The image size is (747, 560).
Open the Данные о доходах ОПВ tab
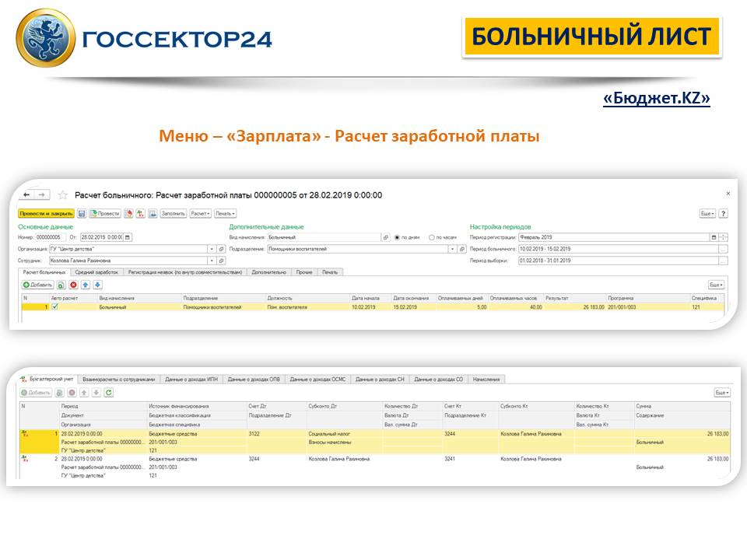(254, 380)
